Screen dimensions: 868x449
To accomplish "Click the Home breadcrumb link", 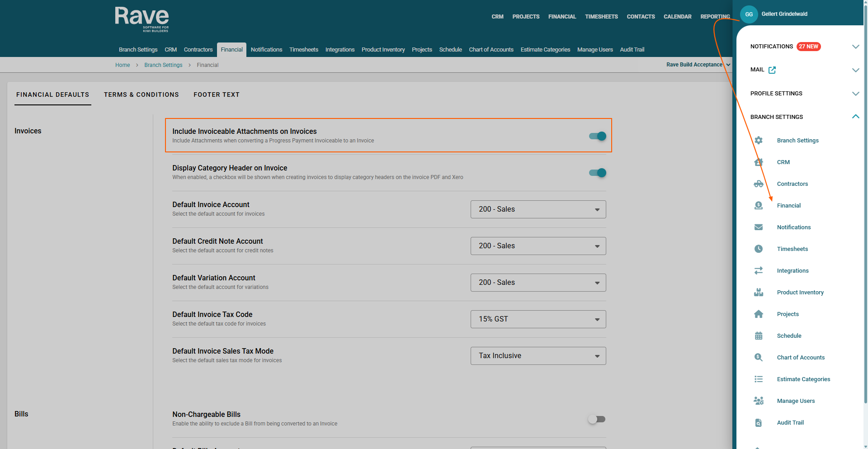I will pos(123,65).
